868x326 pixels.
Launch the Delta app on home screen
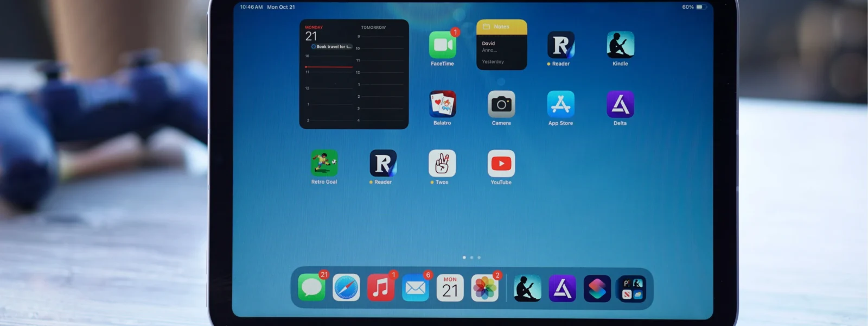tap(620, 104)
